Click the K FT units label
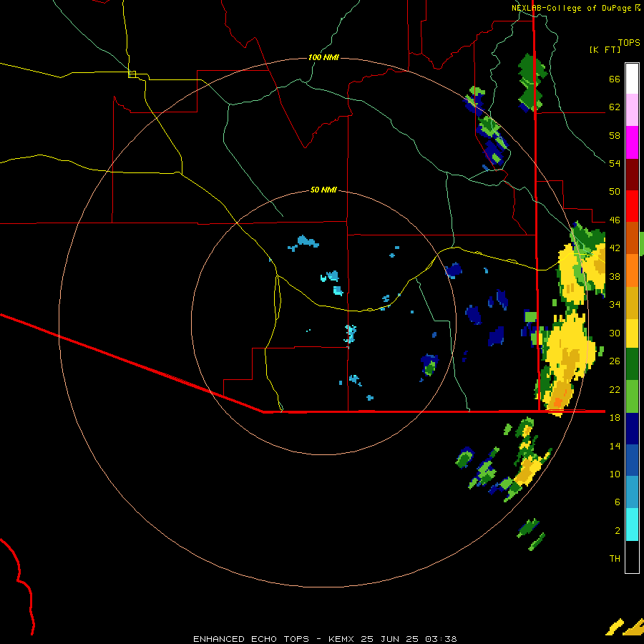 tap(605, 49)
